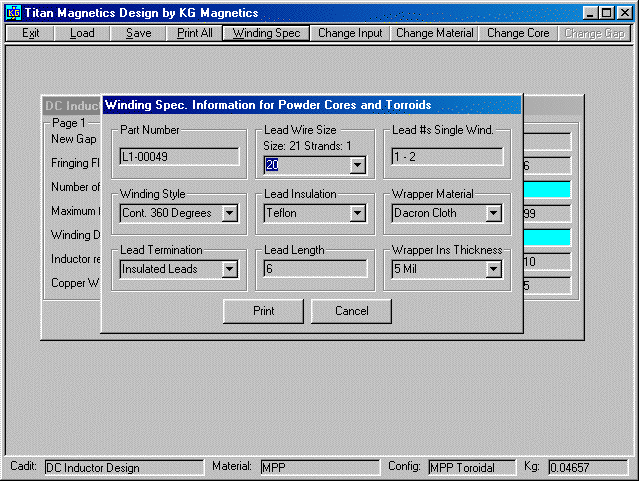
Task: Click the 5 Mil combo box text
Action: 405,269
